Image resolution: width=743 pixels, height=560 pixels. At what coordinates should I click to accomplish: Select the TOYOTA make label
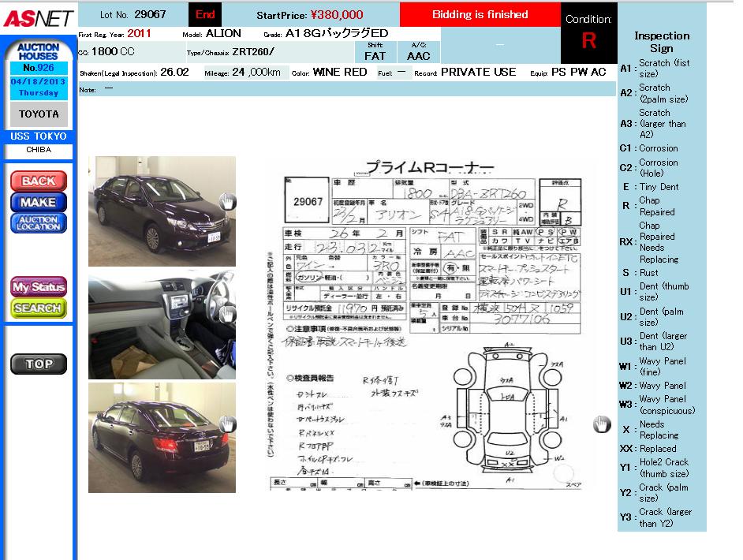coord(38,114)
